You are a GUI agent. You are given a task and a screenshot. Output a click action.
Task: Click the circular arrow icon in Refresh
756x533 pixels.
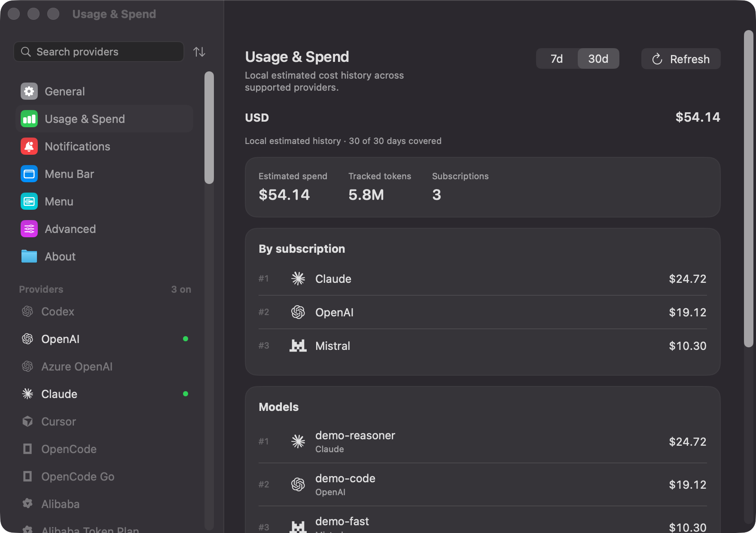pyautogui.click(x=657, y=59)
